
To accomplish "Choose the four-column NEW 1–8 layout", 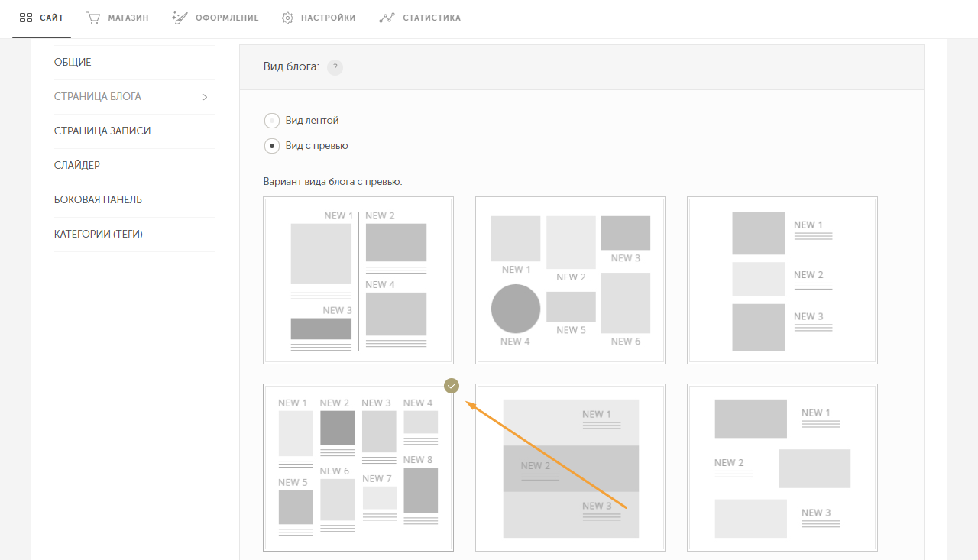I will pos(358,468).
